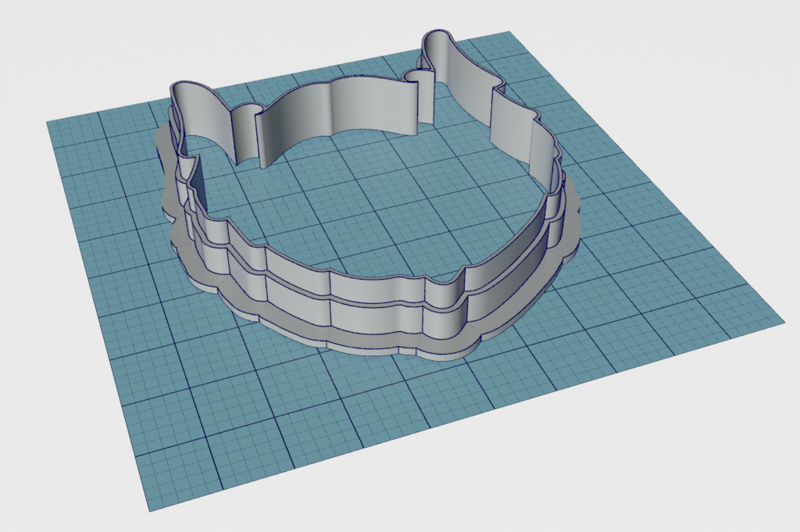Click the right corner of the grid plane
This screenshot has height=532, width=800.
point(782,320)
